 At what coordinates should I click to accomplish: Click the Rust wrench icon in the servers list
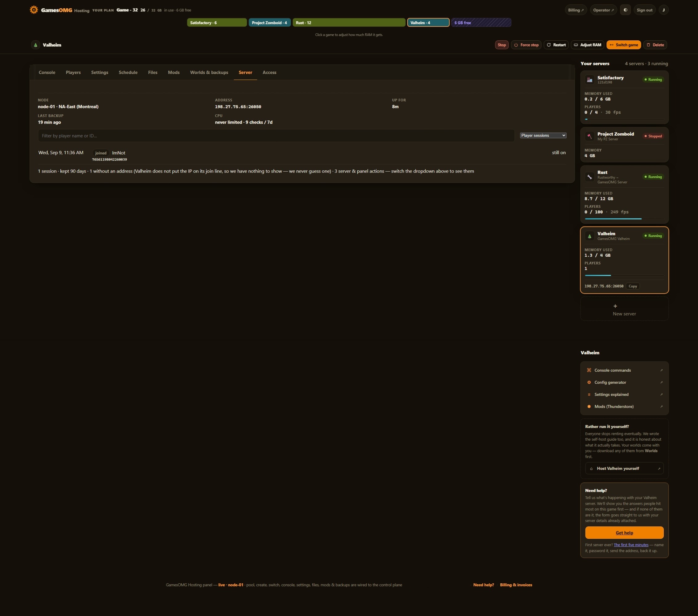(x=589, y=177)
